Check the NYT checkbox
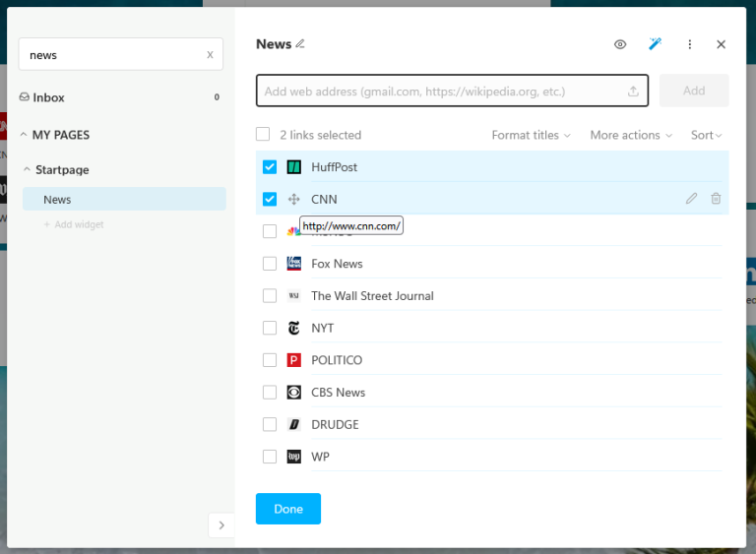 (x=270, y=328)
